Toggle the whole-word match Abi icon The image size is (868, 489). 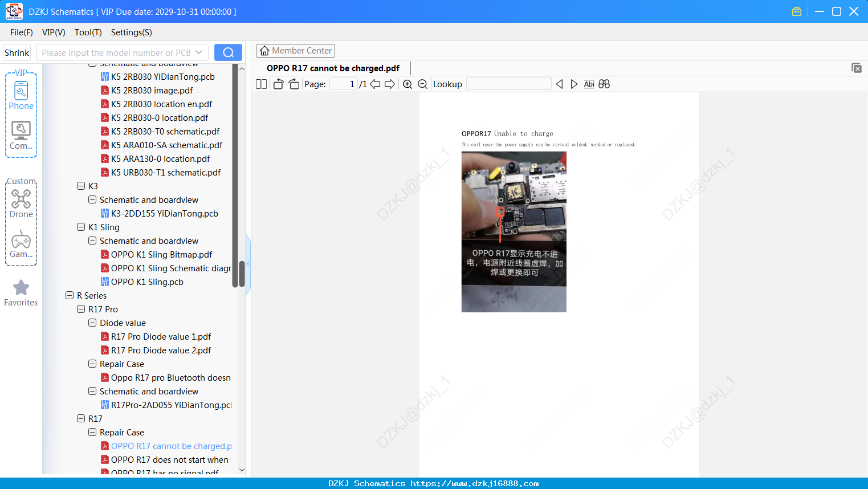click(589, 84)
